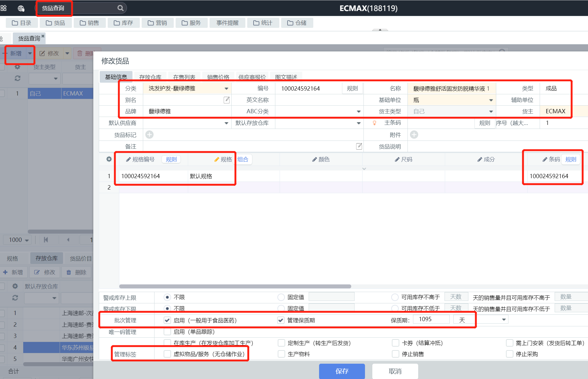
Task: Open the 销售 folder menu
Action: (x=89, y=23)
